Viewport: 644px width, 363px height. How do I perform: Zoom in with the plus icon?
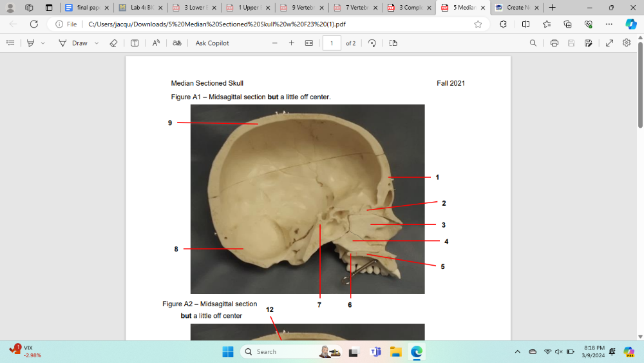[291, 43]
